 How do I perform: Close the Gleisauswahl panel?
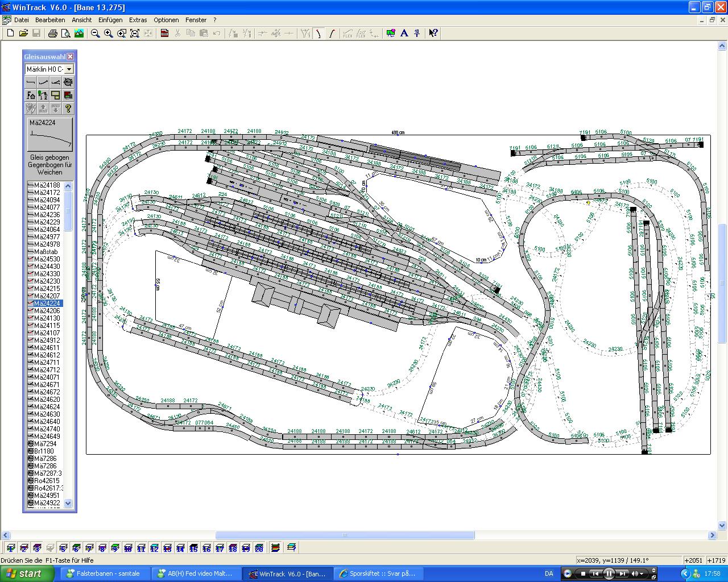(71, 56)
